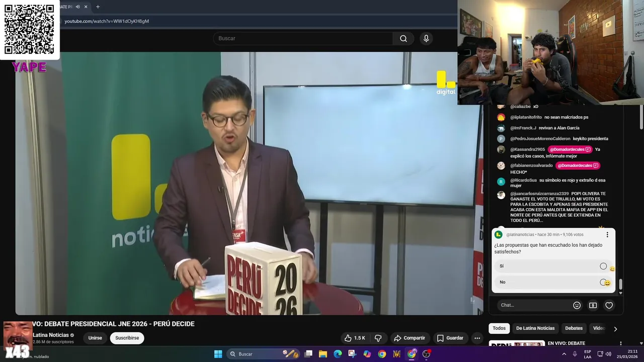Click the taskbar microphone tray icon
The height and width of the screenshot is (362, 644).
(x=575, y=354)
